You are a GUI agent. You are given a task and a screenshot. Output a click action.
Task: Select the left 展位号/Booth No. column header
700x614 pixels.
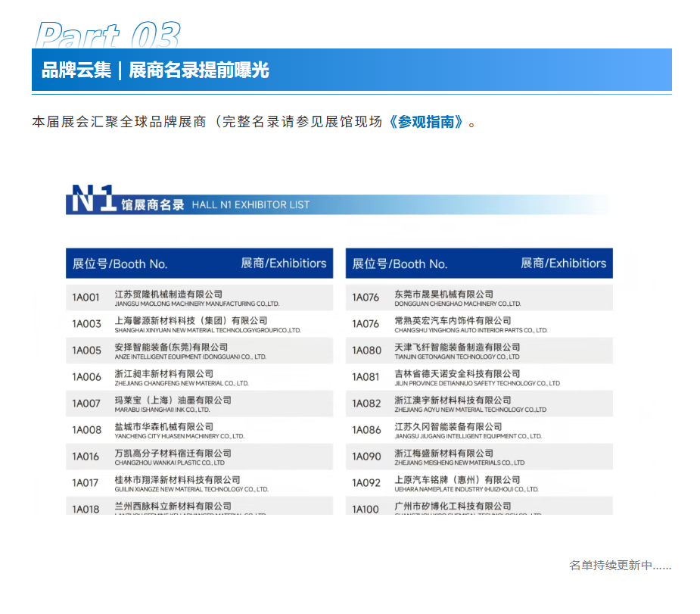120,263
